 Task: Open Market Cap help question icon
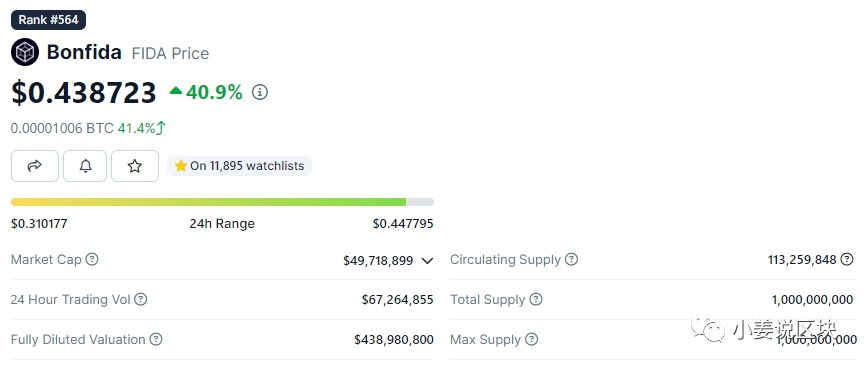tap(92, 259)
